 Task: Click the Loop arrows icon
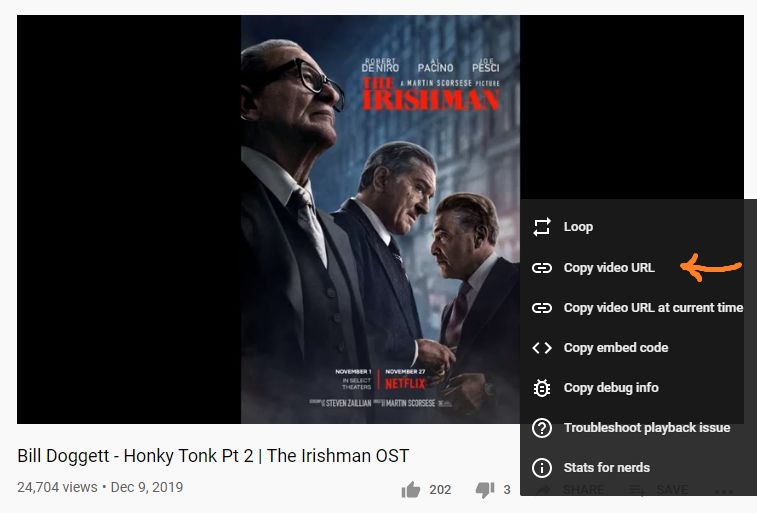[x=542, y=227]
